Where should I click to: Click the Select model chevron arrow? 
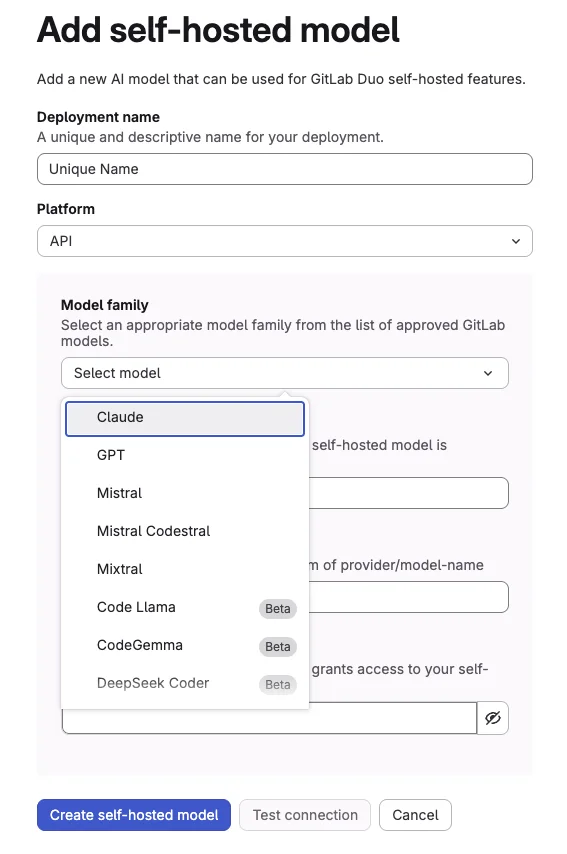coord(487,373)
